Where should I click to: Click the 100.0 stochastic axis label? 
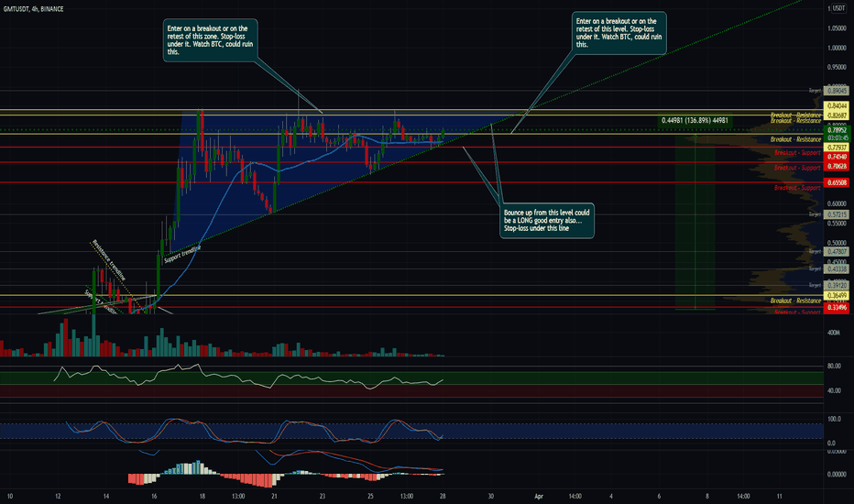(x=834, y=419)
